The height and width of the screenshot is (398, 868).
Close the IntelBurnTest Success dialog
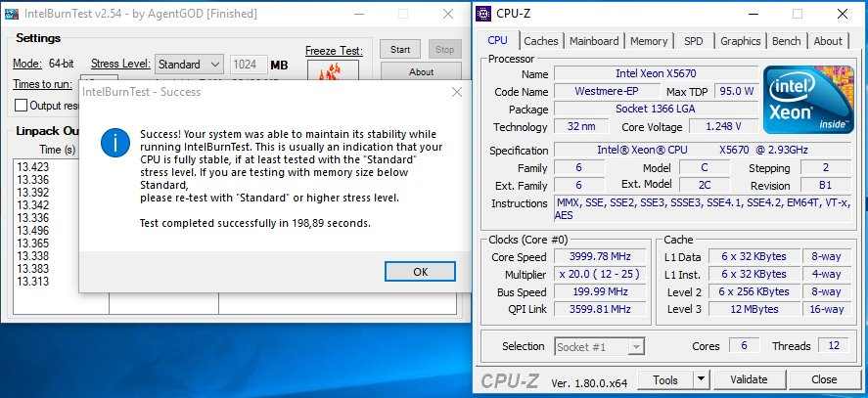click(x=457, y=93)
